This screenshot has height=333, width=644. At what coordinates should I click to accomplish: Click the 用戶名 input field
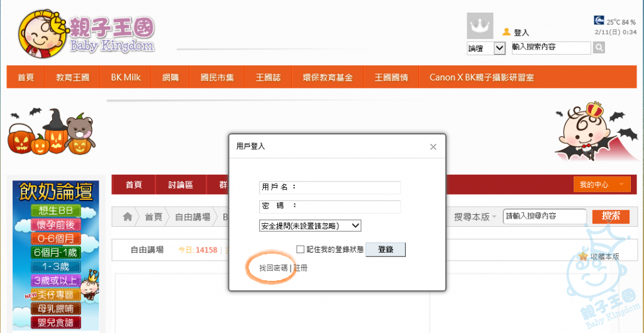[x=348, y=187]
